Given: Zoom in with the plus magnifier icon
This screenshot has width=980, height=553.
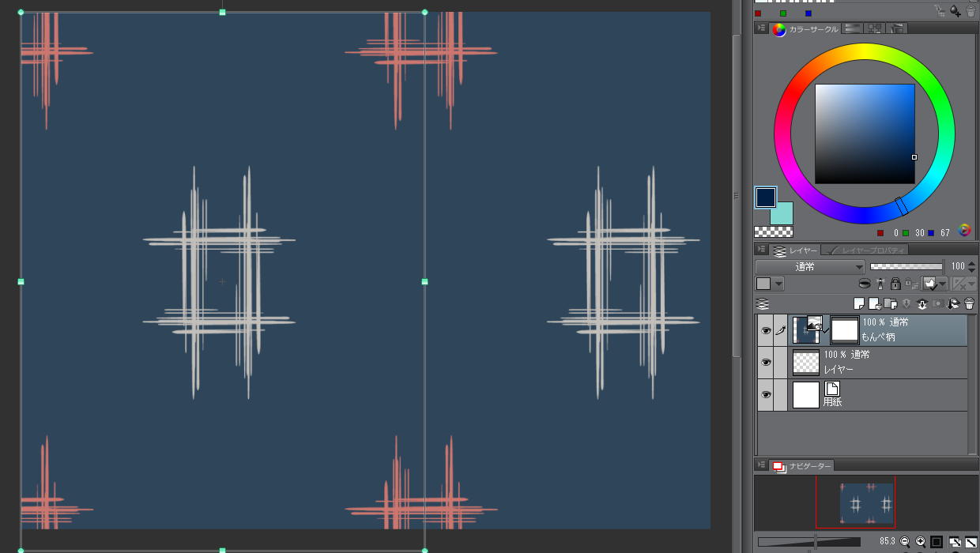Looking at the screenshot, I should pyautogui.click(x=921, y=542).
